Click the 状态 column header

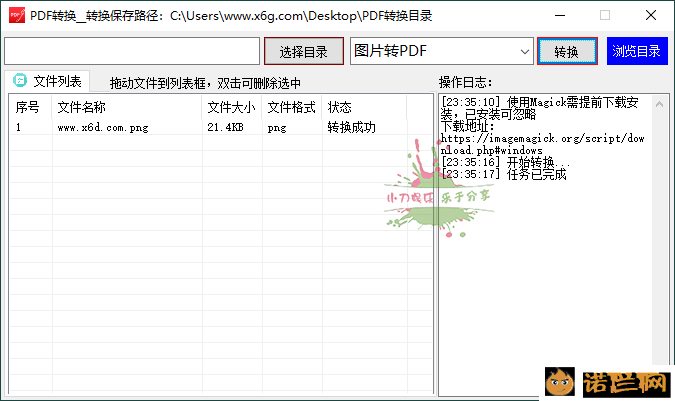point(364,107)
